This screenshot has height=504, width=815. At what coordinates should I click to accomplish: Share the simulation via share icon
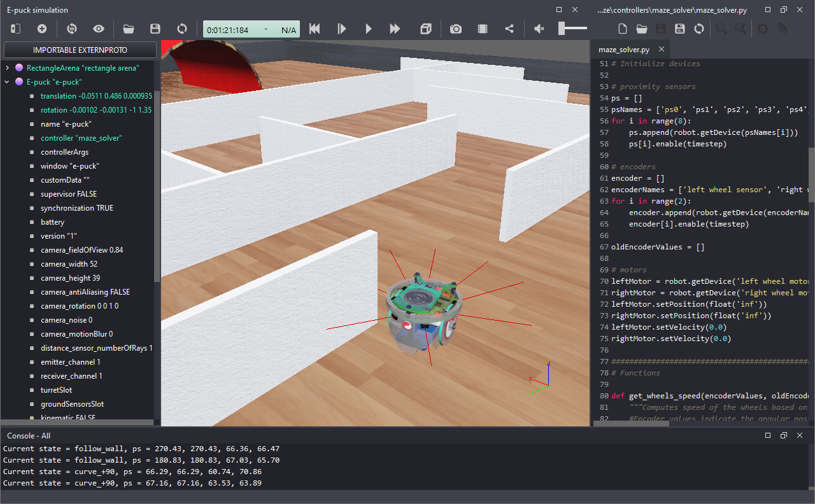coord(509,29)
